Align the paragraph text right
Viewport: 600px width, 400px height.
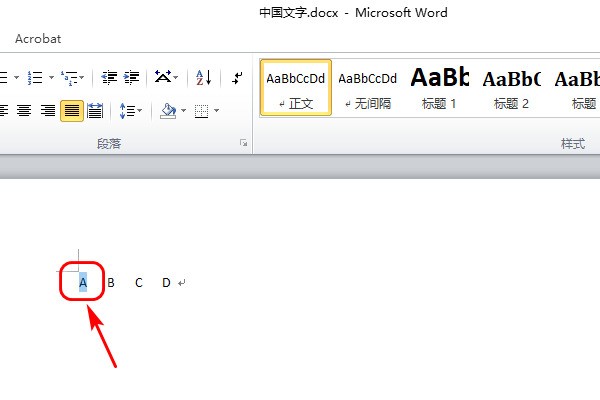point(48,111)
